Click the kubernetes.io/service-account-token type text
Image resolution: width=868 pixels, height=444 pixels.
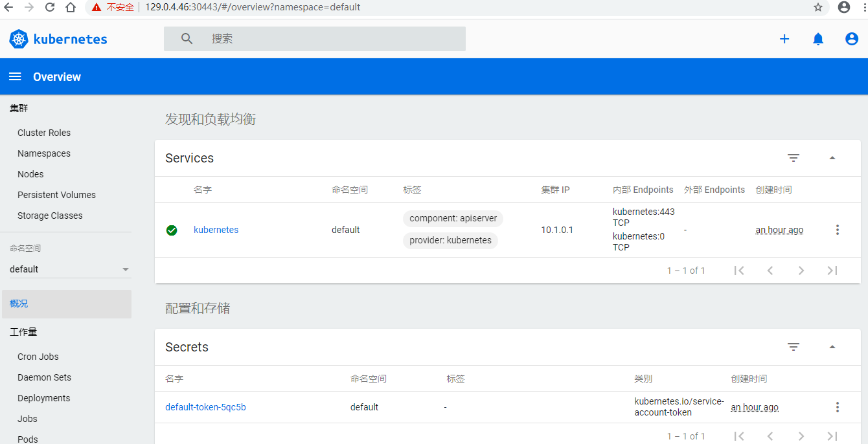679,407
